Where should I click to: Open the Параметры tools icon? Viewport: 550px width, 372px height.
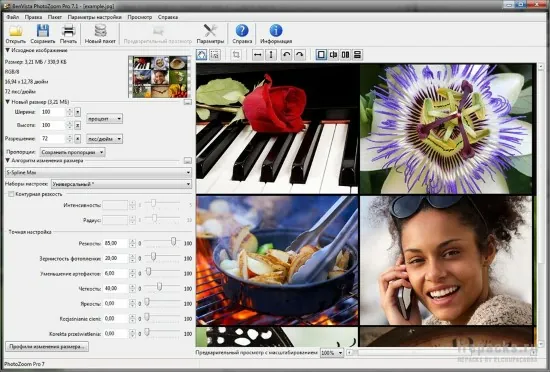tap(210, 34)
